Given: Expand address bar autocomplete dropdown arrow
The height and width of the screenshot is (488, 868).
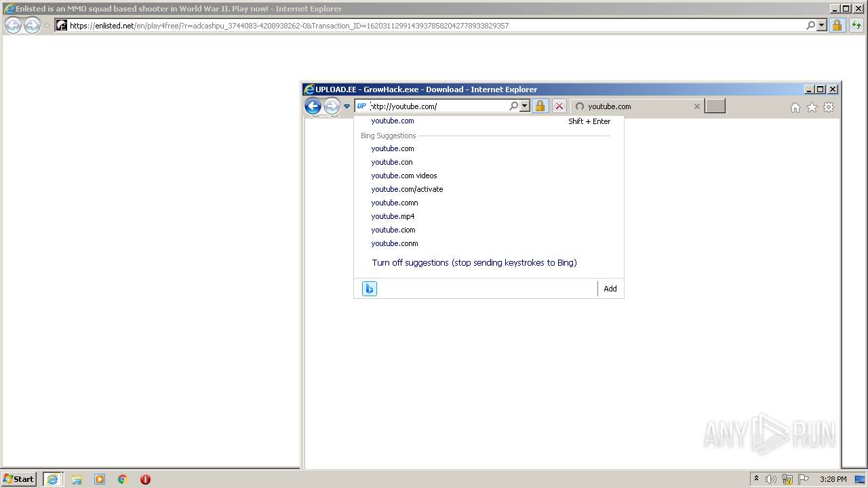Looking at the screenshot, I should pyautogui.click(x=524, y=106).
